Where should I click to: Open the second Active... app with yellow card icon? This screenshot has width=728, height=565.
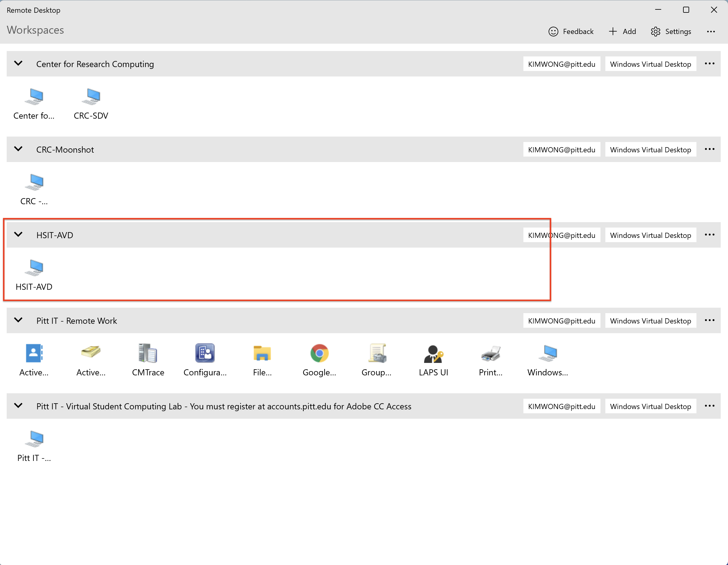[91, 360]
